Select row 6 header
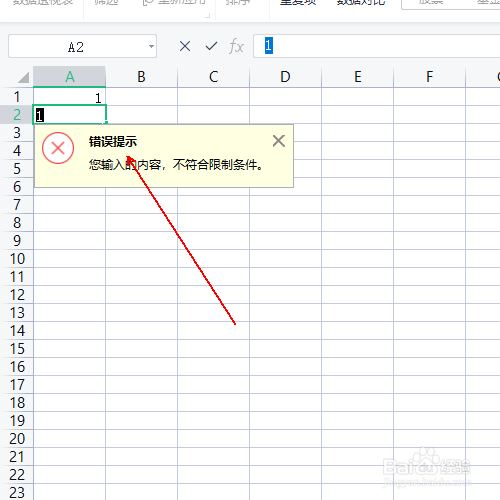This screenshot has width=500, height=500. [17, 187]
